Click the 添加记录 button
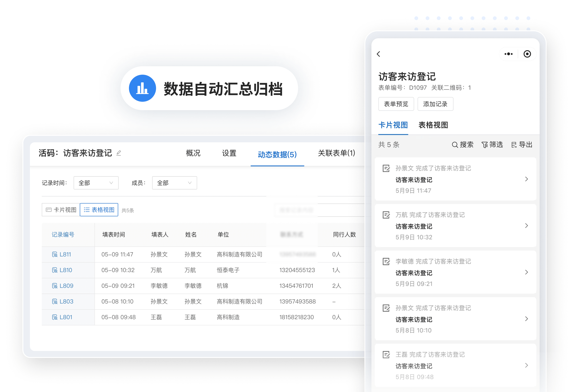Viewport: 577px width, 392px height. [x=435, y=104]
